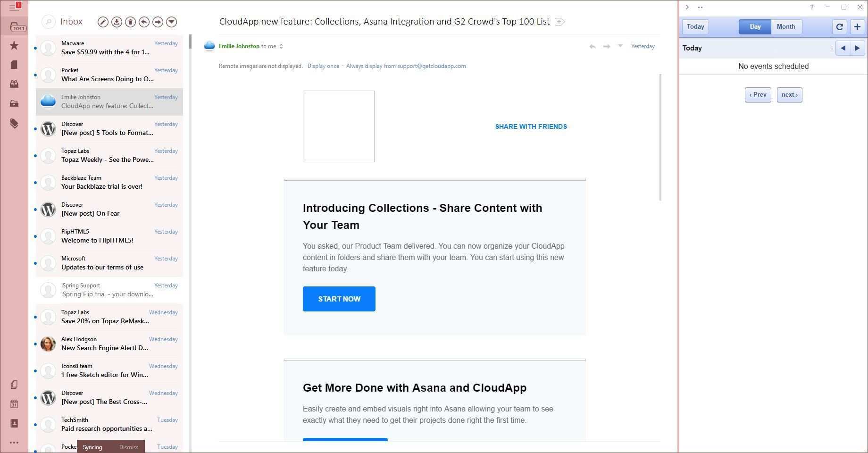Click 'Always display from support@getcloudapp.com' link

[x=406, y=66]
